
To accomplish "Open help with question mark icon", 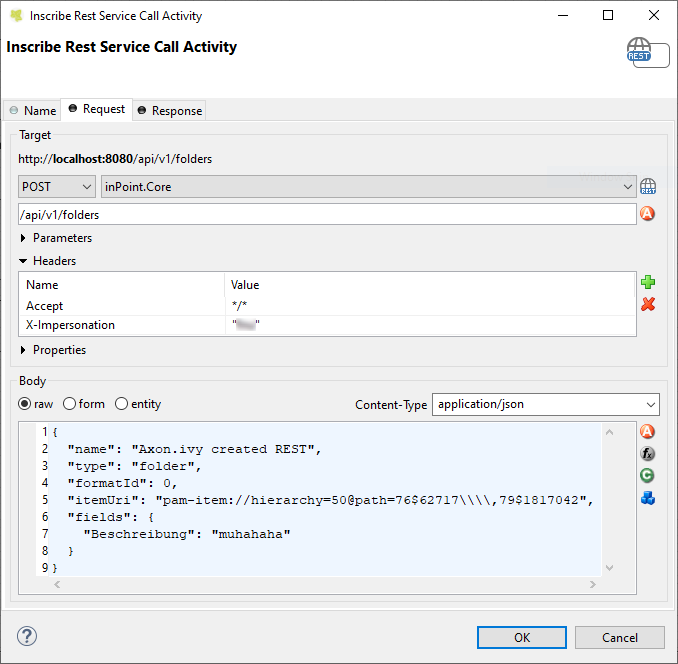I will click(x=27, y=636).
